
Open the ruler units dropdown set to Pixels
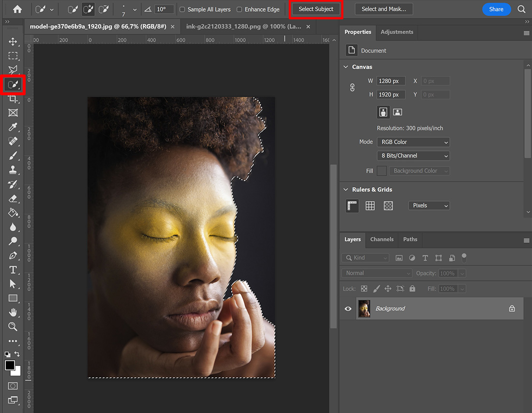(429, 206)
